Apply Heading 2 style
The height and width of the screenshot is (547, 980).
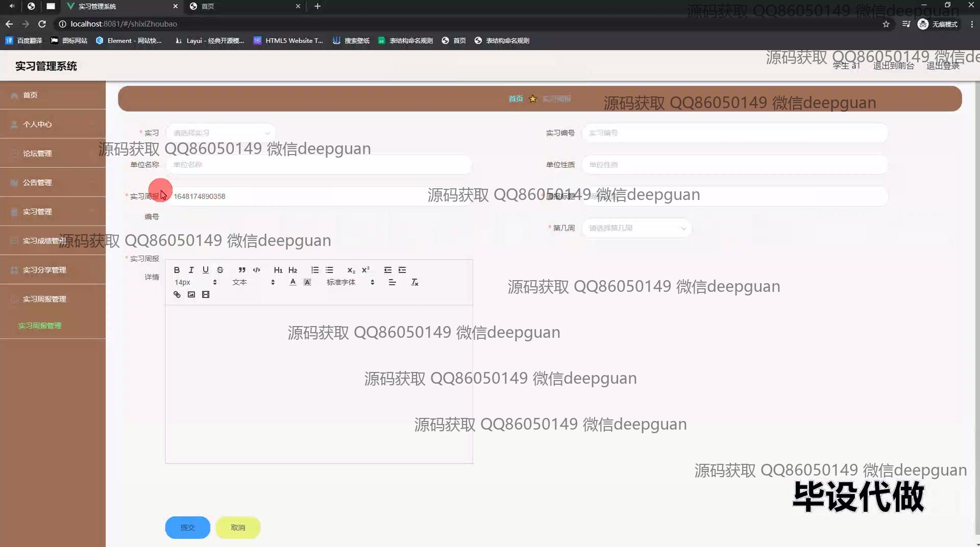coord(292,270)
